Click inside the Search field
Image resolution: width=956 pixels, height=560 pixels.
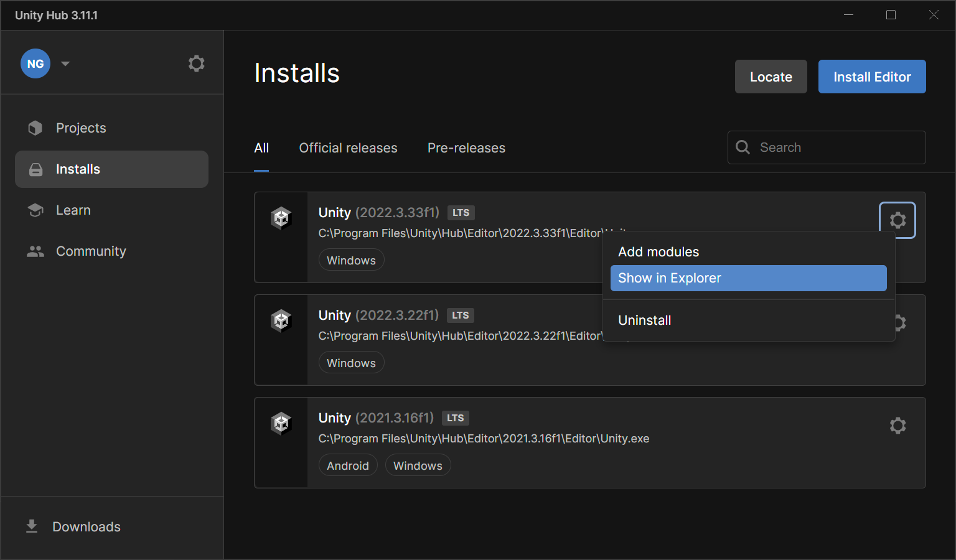826,147
